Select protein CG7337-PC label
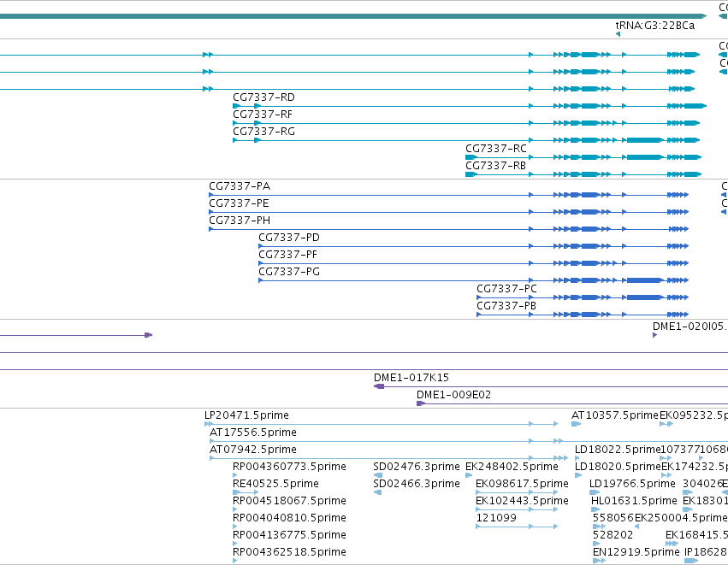The width and height of the screenshot is (728, 565). (x=506, y=289)
